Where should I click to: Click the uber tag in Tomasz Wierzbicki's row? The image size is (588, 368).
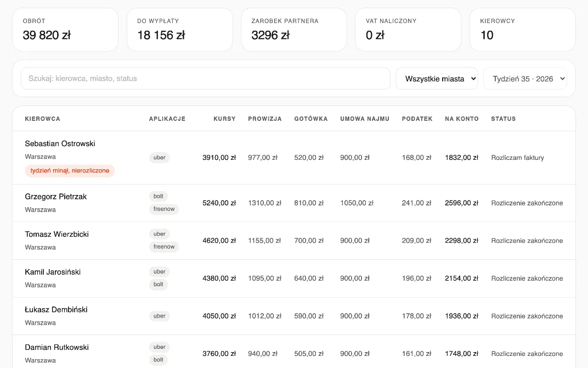coord(160,234)
